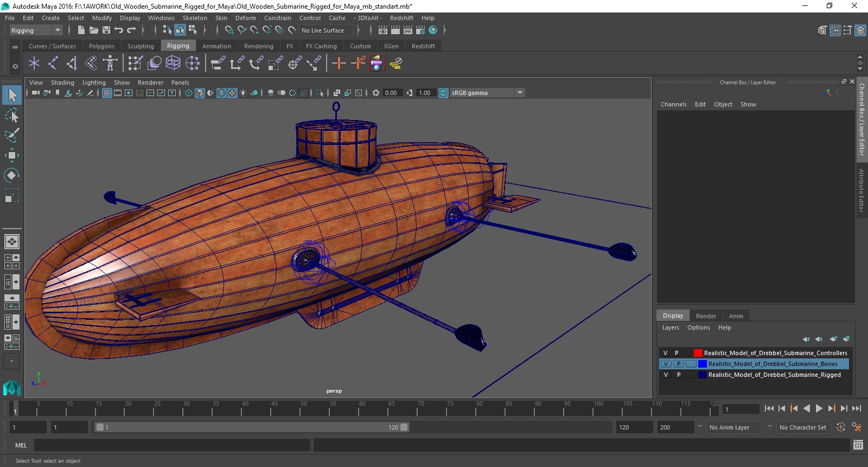Click the New Scene file icon
868x467 pixels.
(x=81, y=30)
